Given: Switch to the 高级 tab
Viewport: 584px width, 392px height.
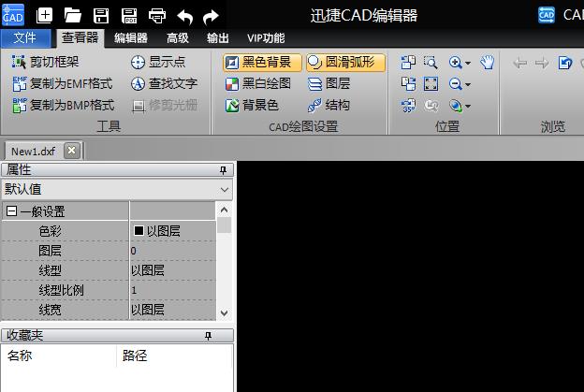Looking at the screenshot, I should click(178, 38).
